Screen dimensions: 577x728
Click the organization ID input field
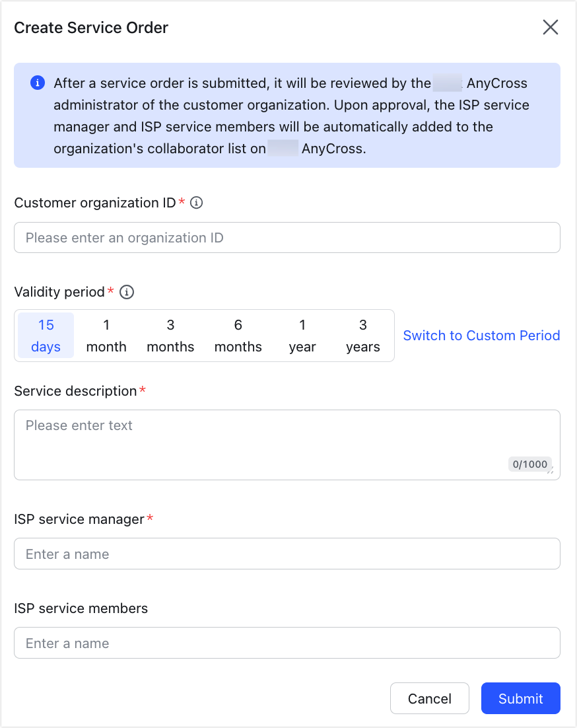coord(287,237)
